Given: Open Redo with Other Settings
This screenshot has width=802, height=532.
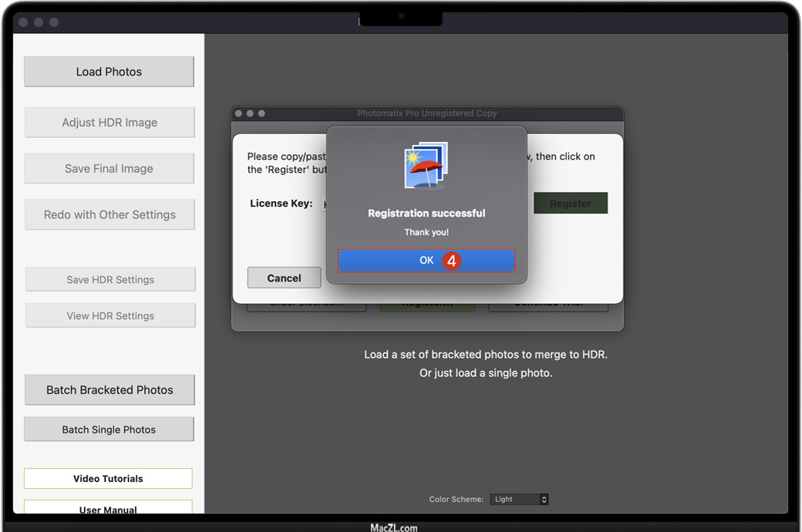Looking at the screenshot, I should [110, 214].
